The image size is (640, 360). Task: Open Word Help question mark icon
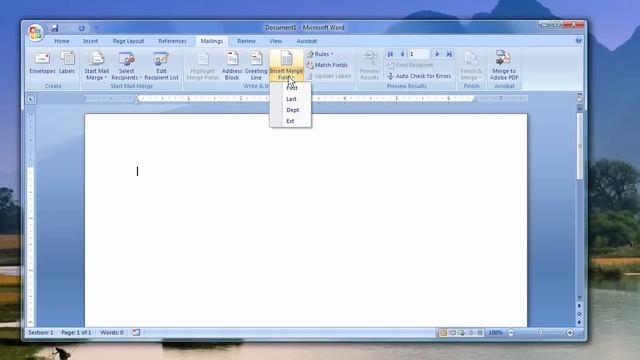coord(578,41)
